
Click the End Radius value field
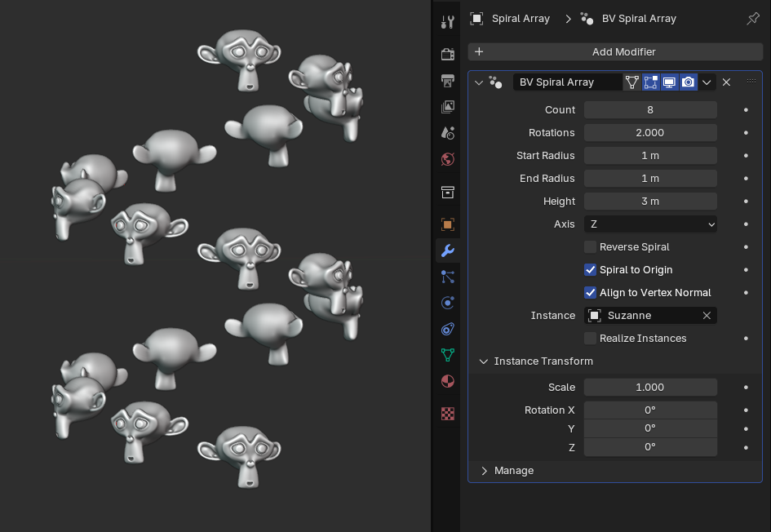pyautogui.click(x=650, y=179)
